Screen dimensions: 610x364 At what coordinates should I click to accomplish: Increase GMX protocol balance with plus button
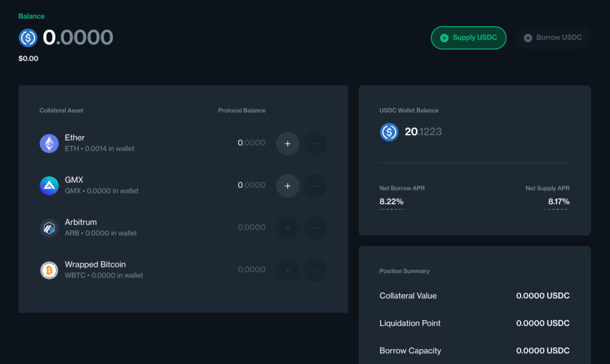click(x=288, y=185)
